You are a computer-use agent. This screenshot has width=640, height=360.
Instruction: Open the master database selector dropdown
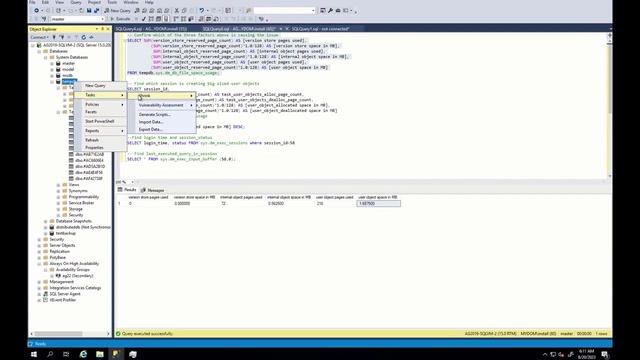click(x=102, y=19)
